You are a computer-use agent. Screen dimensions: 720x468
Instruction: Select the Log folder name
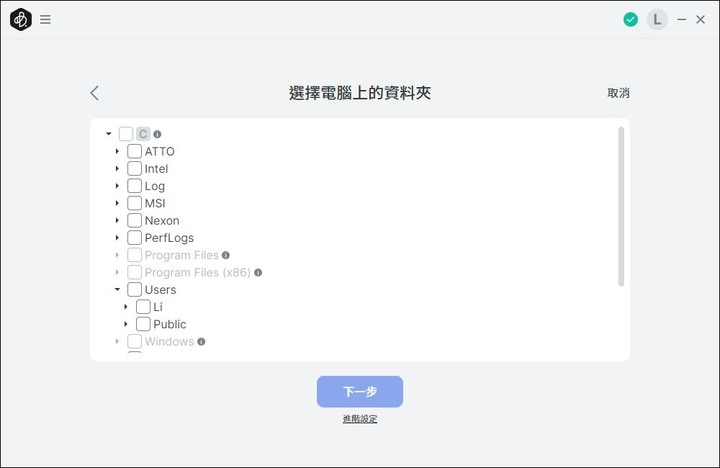tap(154, 186)
